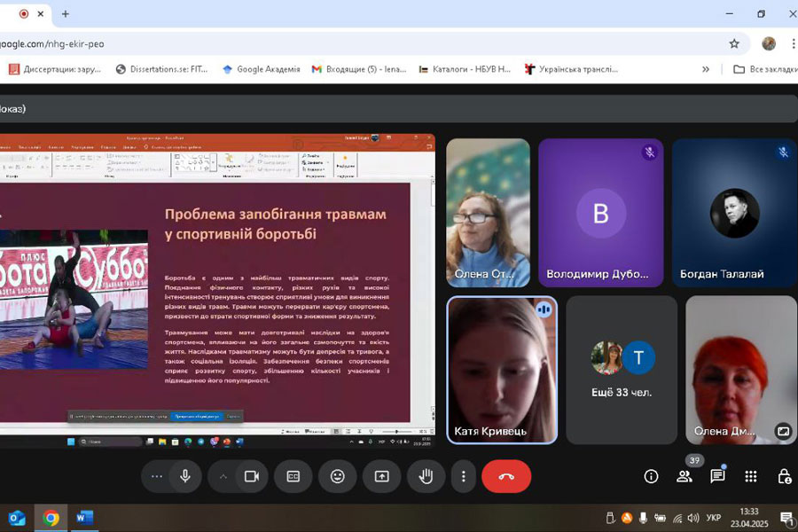Toggle the camera in the call bar
The image size is (798, 532).
tap(252, 476)
